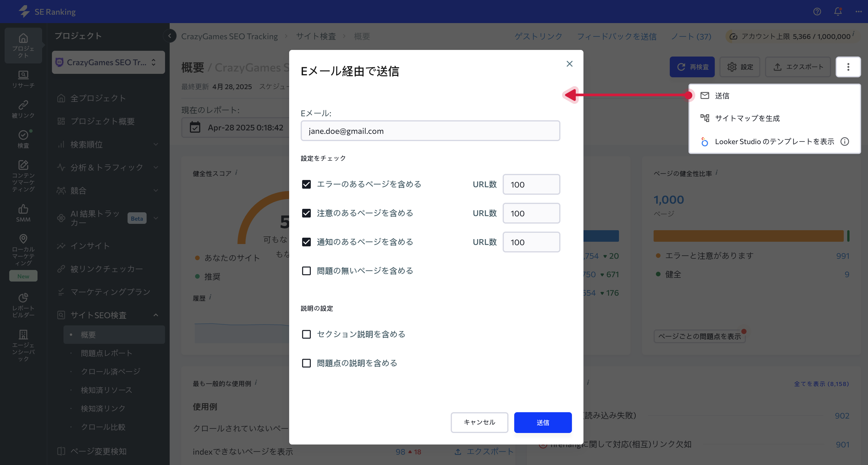Close the Eメール経由で送信 dialog
This screenshot has width=868, height=465.
(569, 63)
